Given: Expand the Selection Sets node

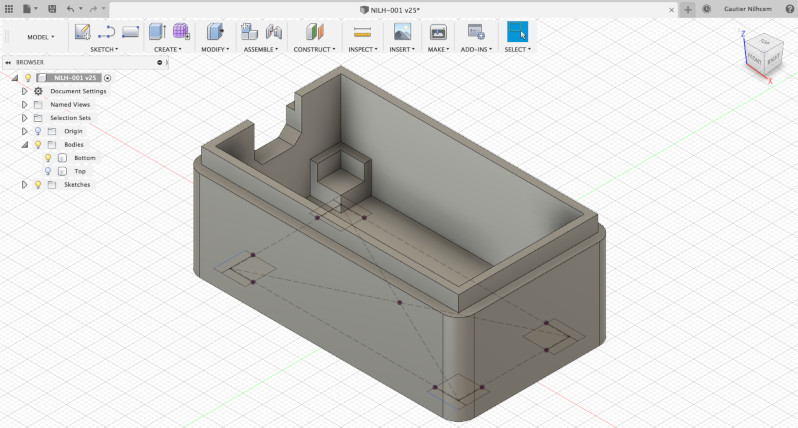Looking at the screenshot, I should 24,118.
